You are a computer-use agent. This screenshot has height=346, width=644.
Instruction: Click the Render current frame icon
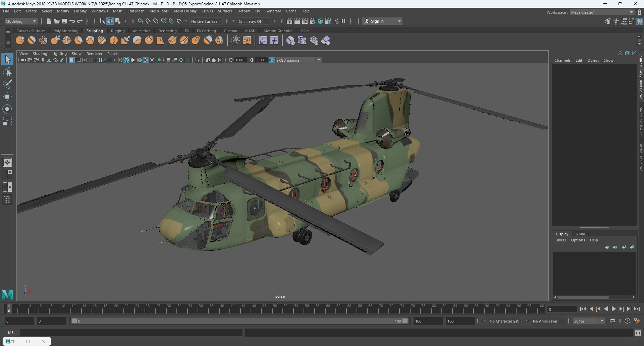[x=297, y=21]
